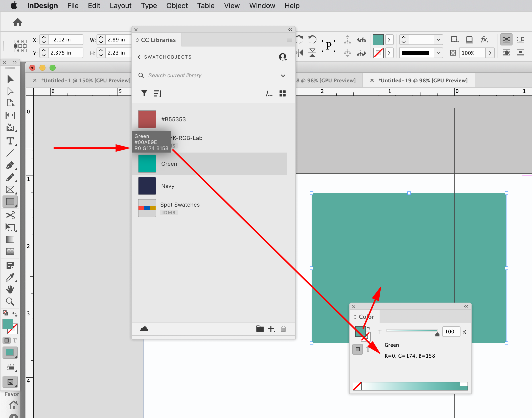Viewport: 532px width, 418px height.
Task: Open the zoom percentage dropdown
Action: click(x=490, y=53)
